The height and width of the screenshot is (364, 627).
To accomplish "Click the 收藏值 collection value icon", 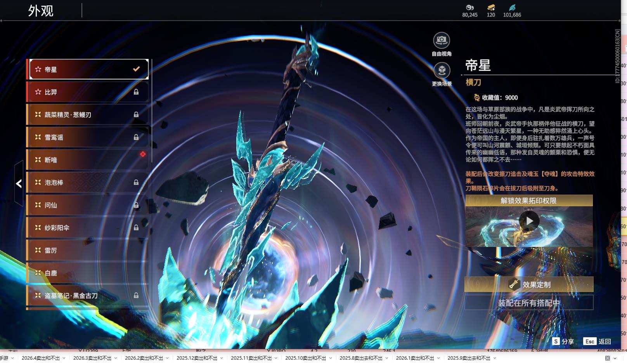I will pyautogui.click(x=477, y=98).
